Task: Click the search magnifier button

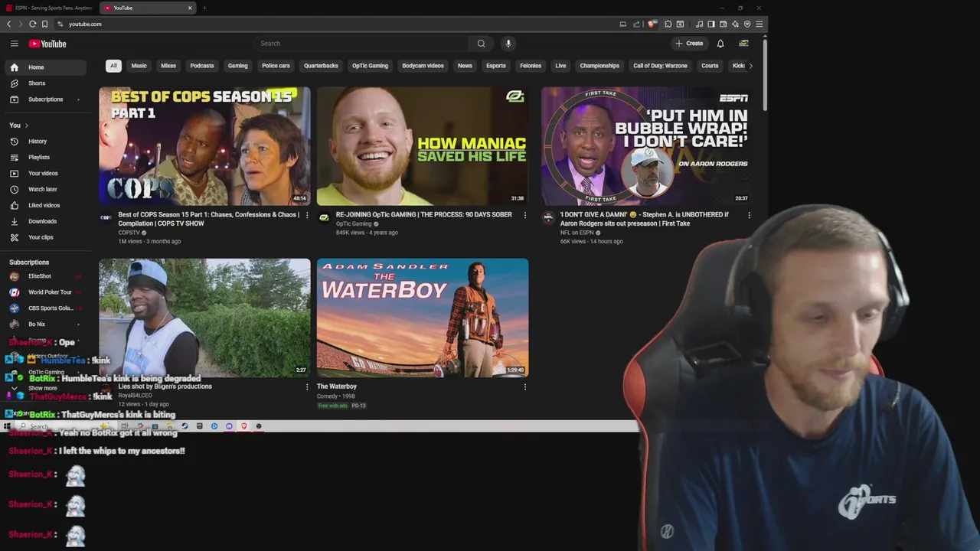Action: (x=481, y=44)
